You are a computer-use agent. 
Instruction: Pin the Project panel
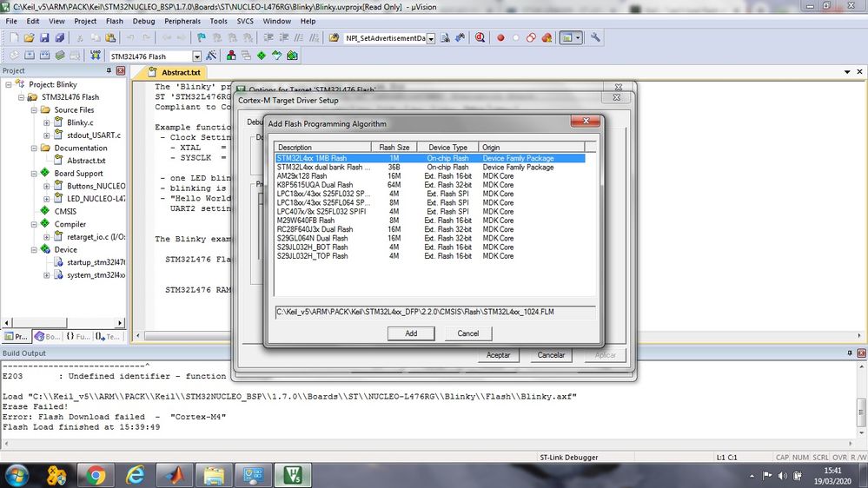click(x=109, y=71)
